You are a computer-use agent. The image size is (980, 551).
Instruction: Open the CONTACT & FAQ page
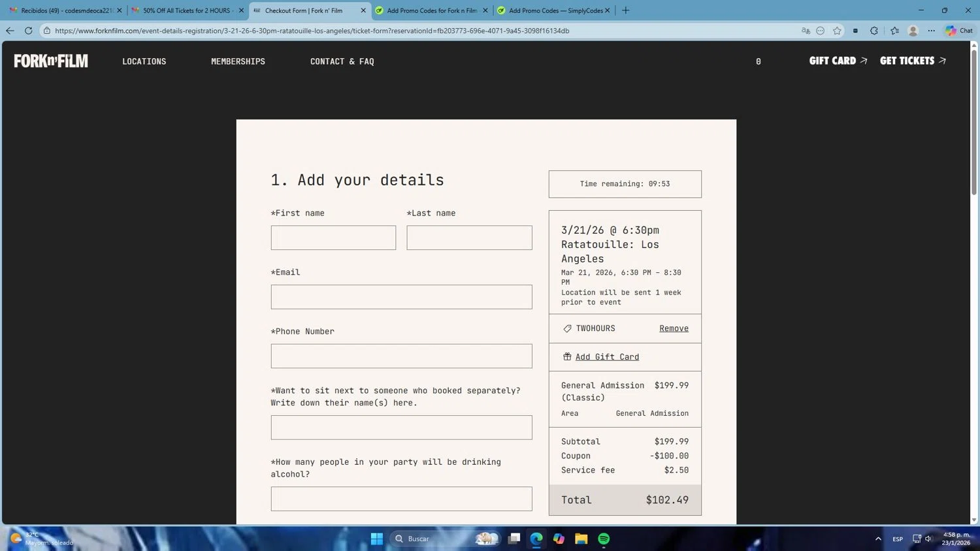(342, 61)
